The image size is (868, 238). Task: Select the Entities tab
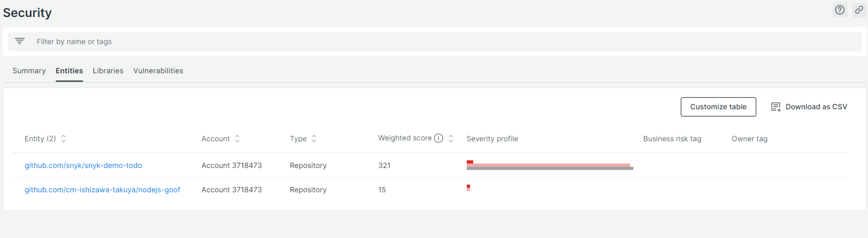[69, 71]
